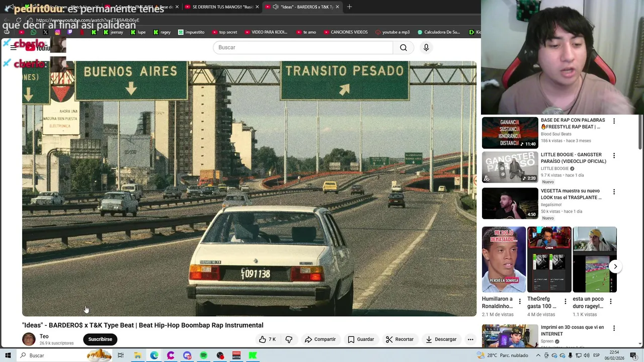Click the VEGETTA muestra su nuevo LOOK title

[x=571, y=194]
